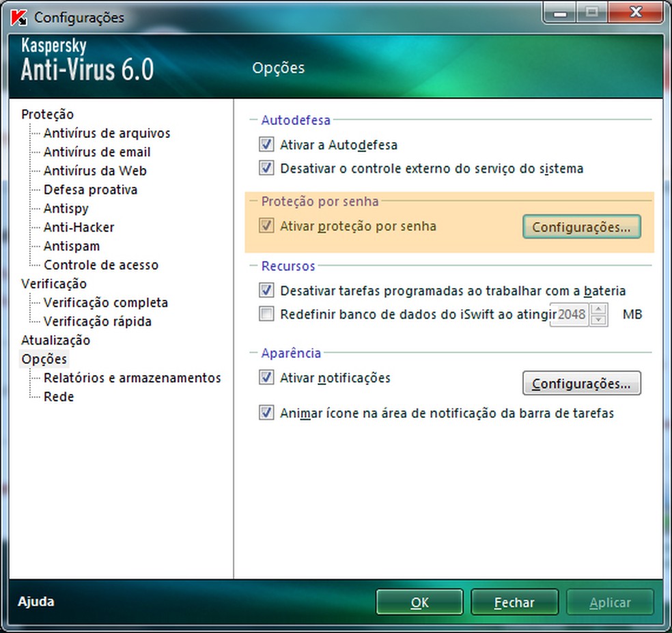This screenshot has width=672, height=633.
Task: Select Defesa proativa from the tree
Action: pos(90,189)
